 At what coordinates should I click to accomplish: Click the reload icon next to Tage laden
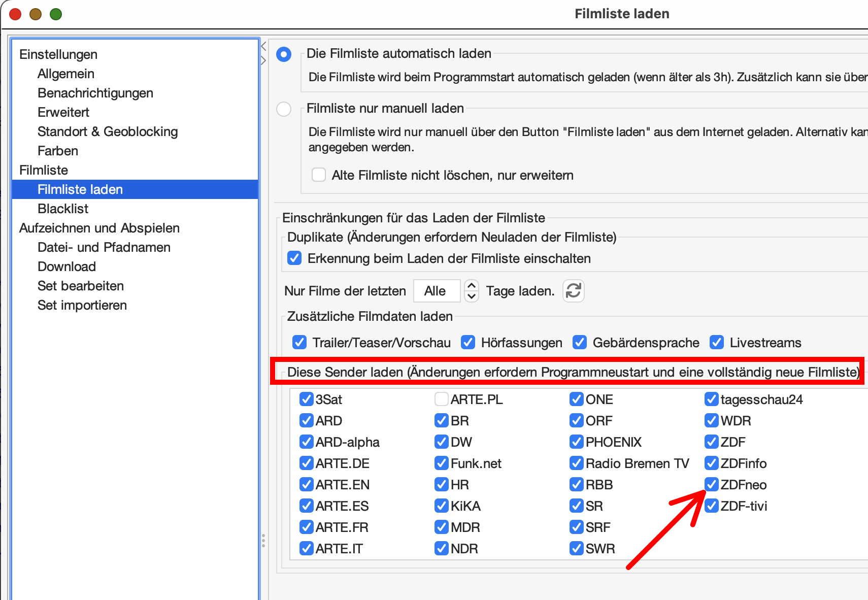pyautogui.click(x=573, y=291)
